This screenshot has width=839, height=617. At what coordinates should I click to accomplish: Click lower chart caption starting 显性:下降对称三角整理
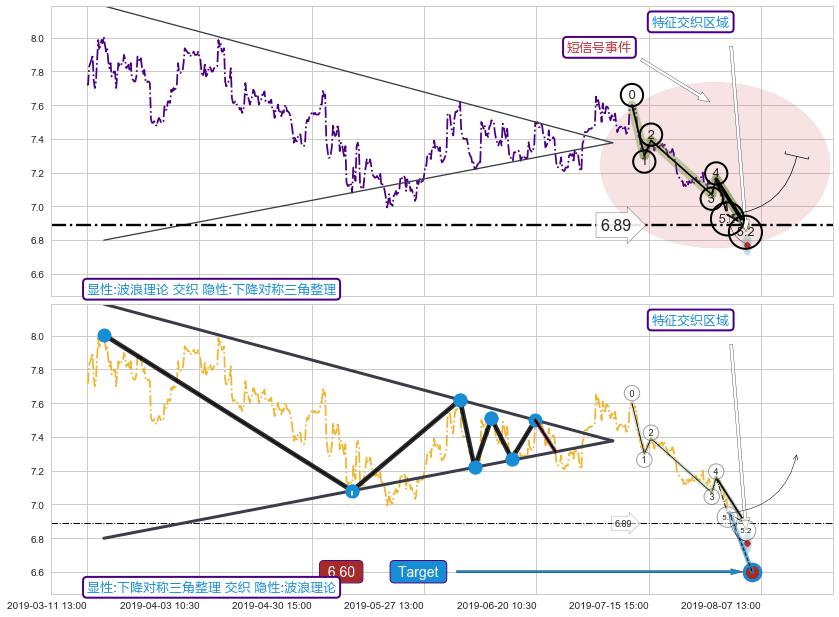pyautogui.click(x=211, y=587)
